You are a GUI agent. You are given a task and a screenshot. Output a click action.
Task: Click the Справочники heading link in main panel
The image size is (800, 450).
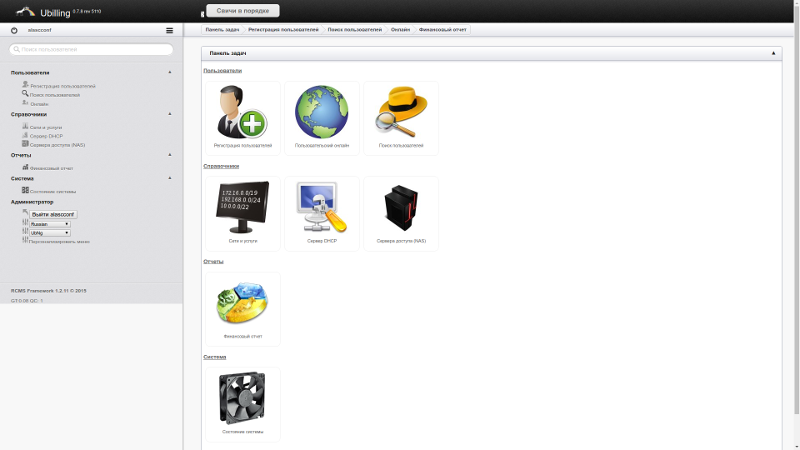tap(221, 166)
